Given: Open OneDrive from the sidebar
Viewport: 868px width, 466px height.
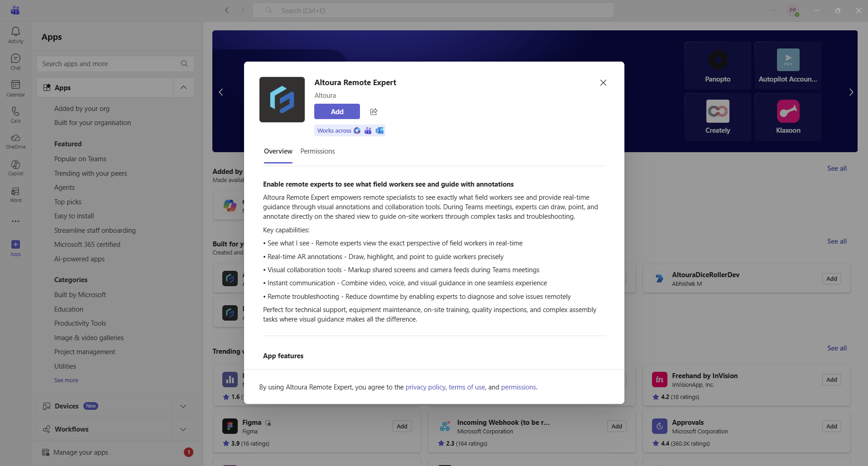Looking at the screenshot, I should (x=15, y=141).
